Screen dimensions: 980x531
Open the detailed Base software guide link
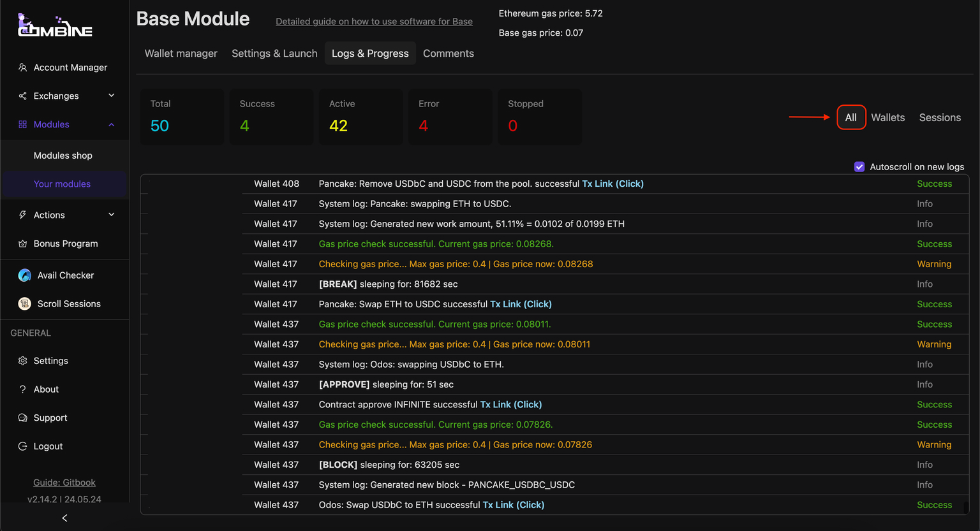tap(374, 22)
